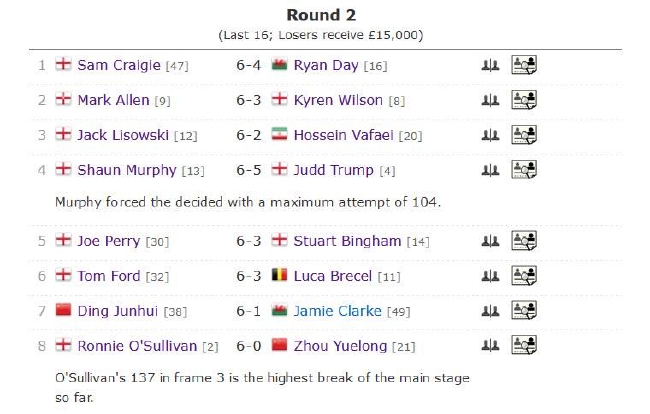This screenshot has height=414, width=650.
Task: Click head-to-head icon for Lisowski vs Vafaei
Action: click(x=490, y=135)
